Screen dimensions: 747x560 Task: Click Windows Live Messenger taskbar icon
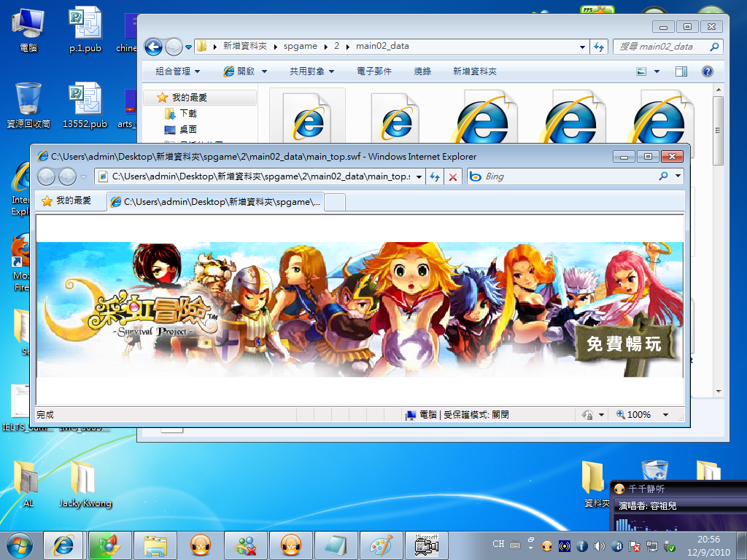(247, 545)
